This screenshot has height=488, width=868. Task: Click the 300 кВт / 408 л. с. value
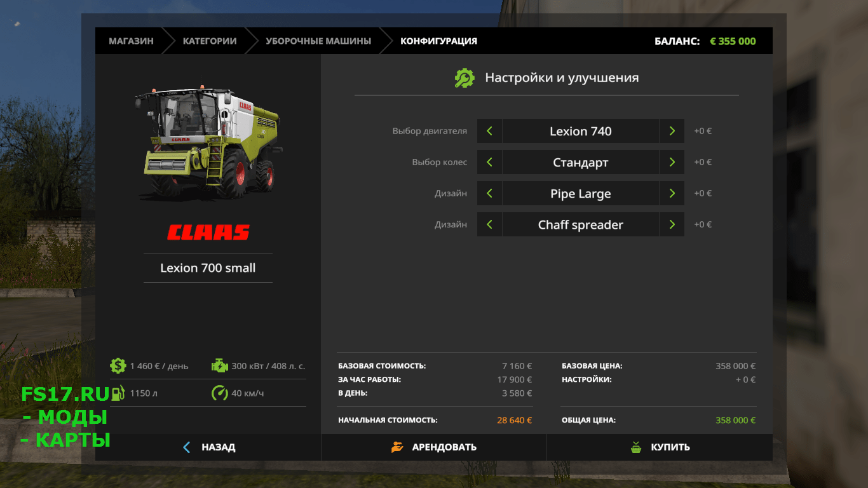(x=268, y=366)
